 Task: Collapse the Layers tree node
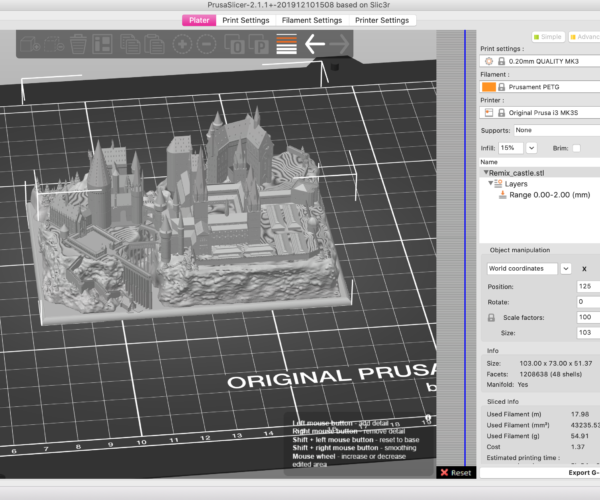pos(491,183)
